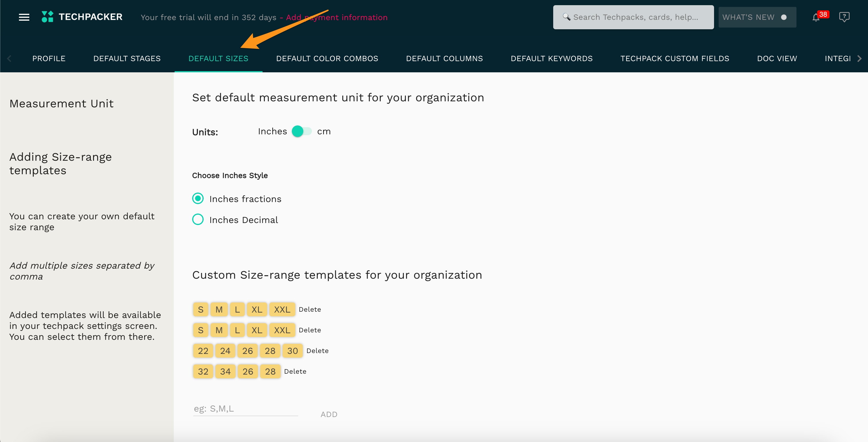Image resolution: width=868 pixels, height=442 pixels.
Task: Open the notifications bell with 38 badge
Action: [x=816, y=17]
